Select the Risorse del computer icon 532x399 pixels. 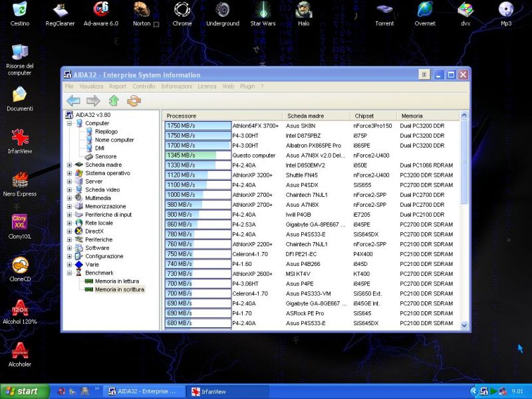pyautogui.click(x=20, y=60)
